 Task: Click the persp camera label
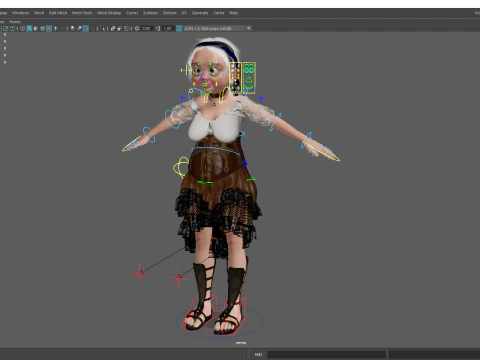241,343
